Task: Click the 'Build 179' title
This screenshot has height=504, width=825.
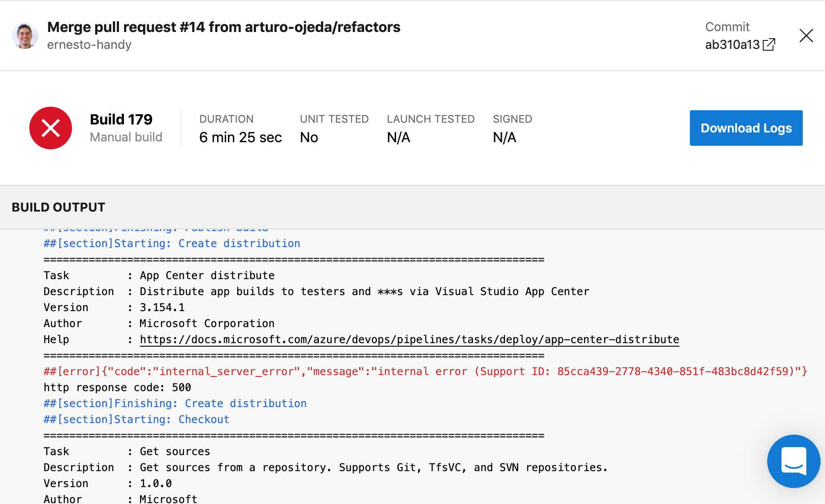Action: click(x=121, y=119)
